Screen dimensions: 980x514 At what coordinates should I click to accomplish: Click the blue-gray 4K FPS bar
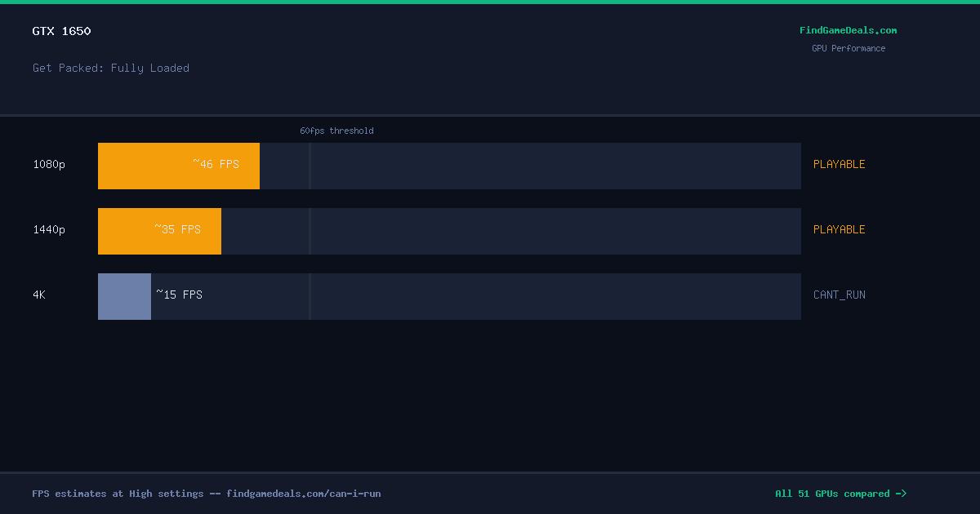coord(124,296)
